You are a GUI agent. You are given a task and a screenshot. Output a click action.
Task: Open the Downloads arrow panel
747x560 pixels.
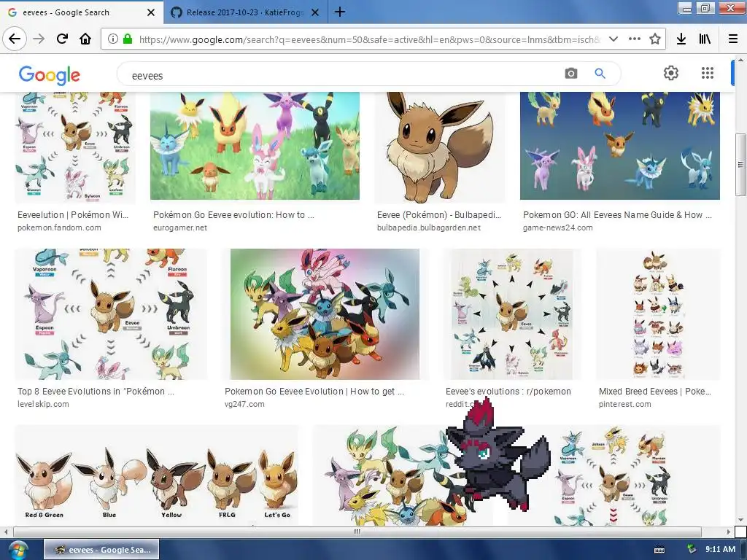tap(681, 39)
